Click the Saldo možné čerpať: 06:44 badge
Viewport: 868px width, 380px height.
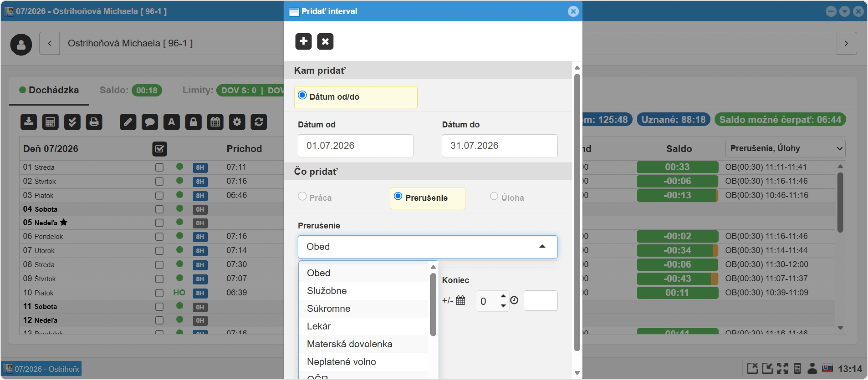pyautogui.click(x=780, y=120)
